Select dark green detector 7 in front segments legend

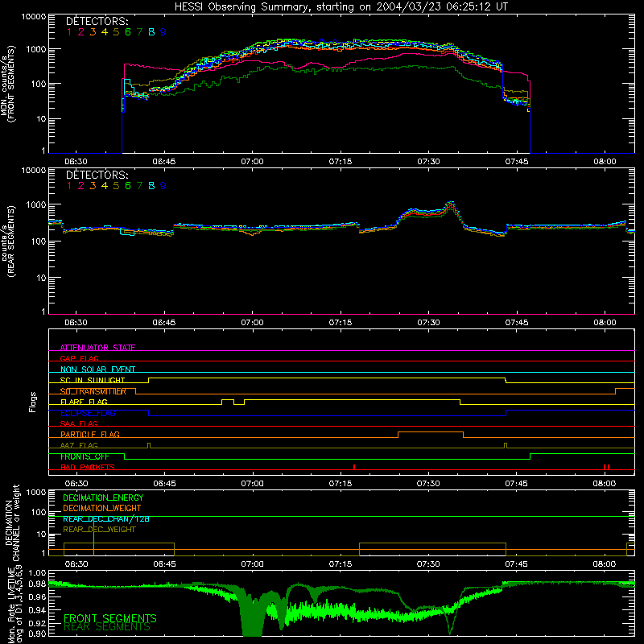pyautogui.click(x=139, y=32)
